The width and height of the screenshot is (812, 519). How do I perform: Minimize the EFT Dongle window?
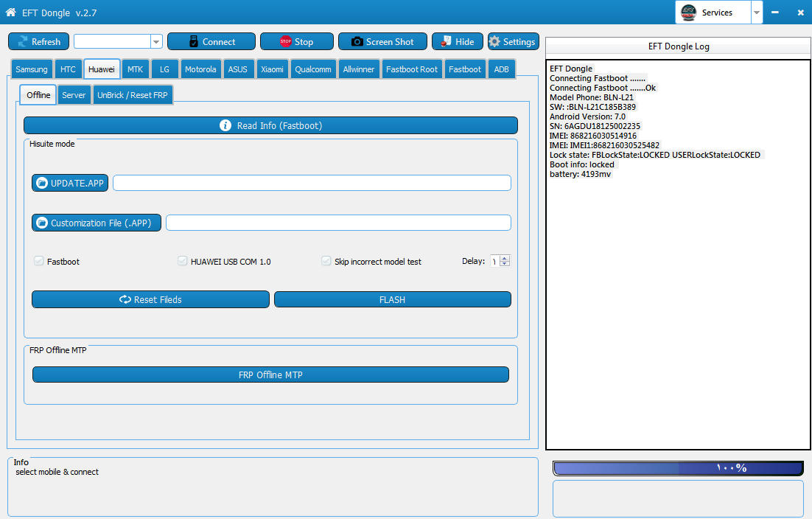tap(774, 12)
